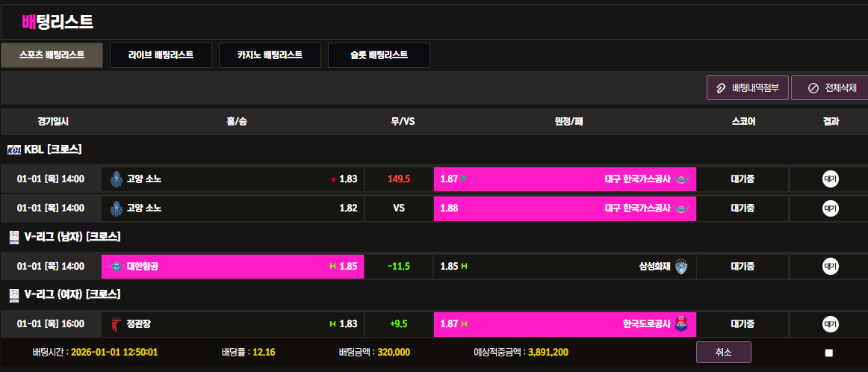
Task: Click the Korean Air team logo
Action: click(x=116, y=267)
